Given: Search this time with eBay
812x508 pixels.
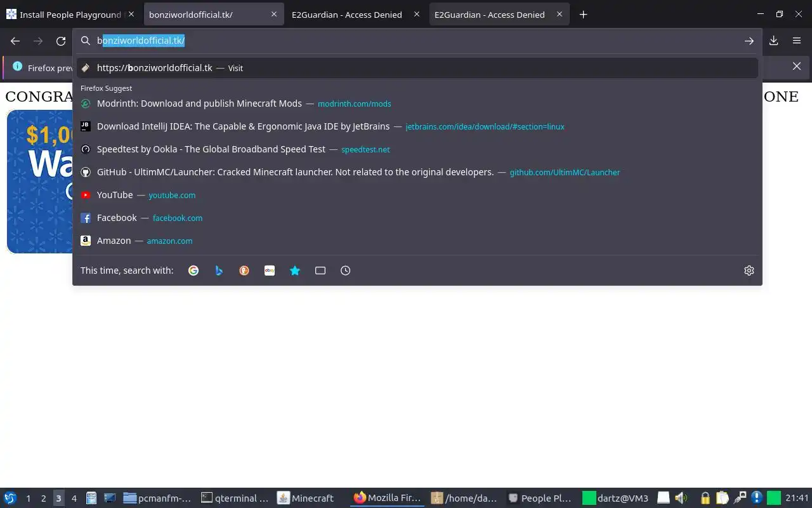Looking at the screenshot, I should [x=270, y=271].
